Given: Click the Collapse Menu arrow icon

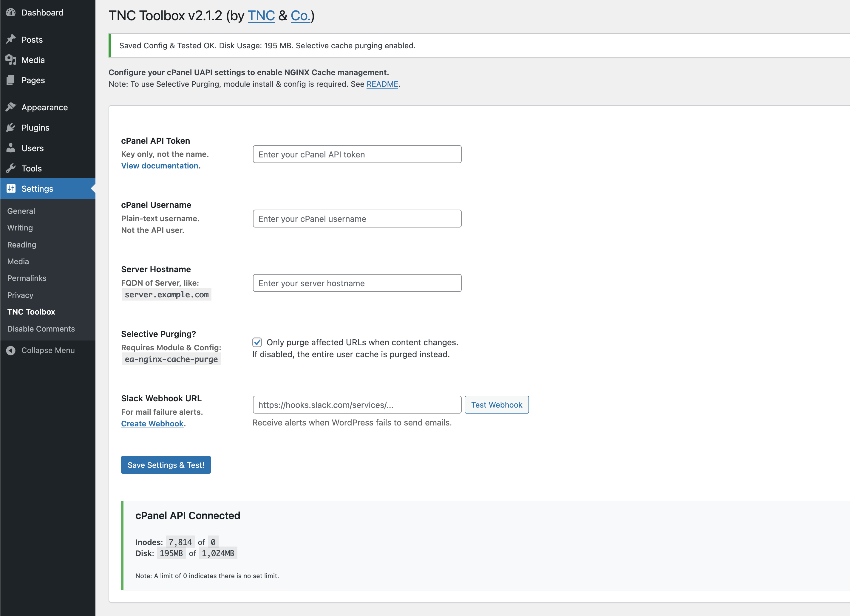Looking at the screenshot, I should point(11,350).
